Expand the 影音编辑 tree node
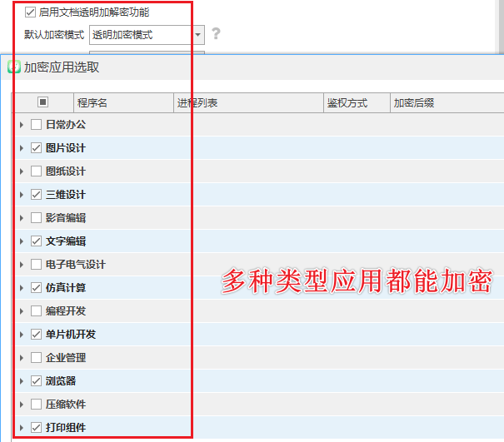The width and height of the screenshot is (504, 442). pos(22,218)
